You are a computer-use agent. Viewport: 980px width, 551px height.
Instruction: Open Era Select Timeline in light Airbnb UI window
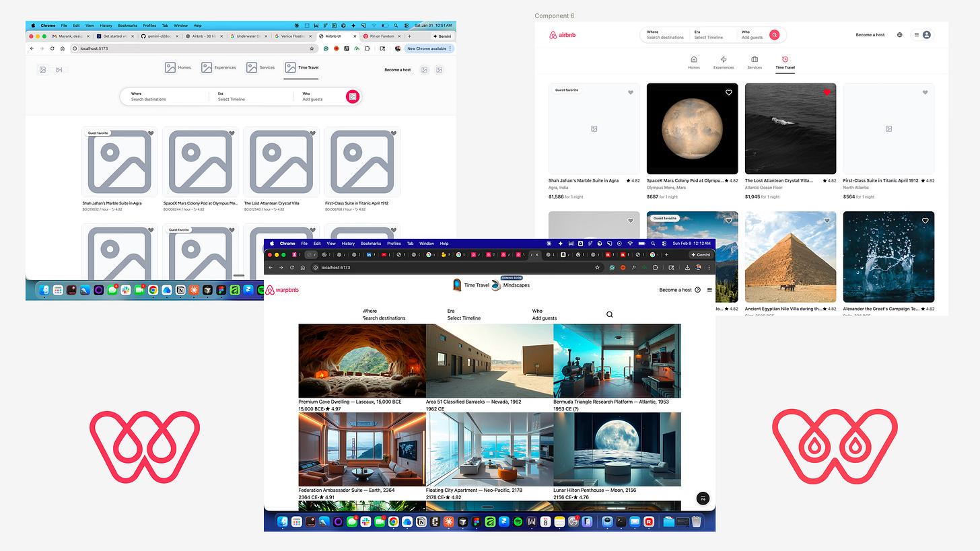232,97
